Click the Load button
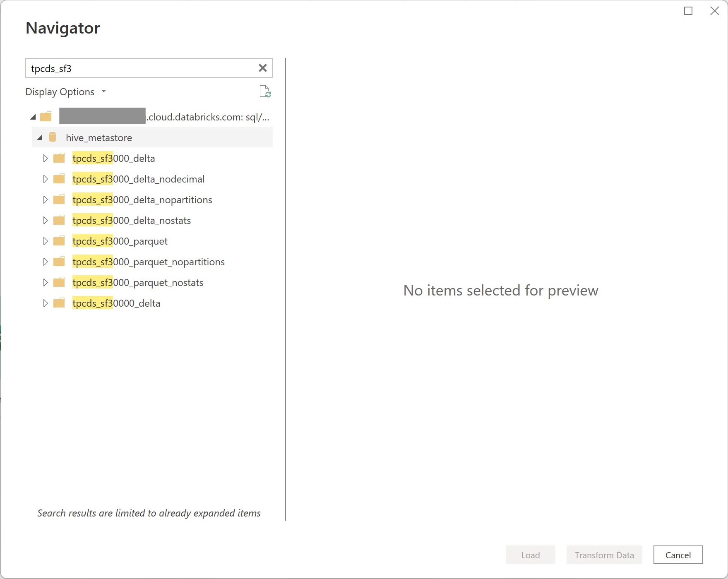Viewport: 728px width, 579px height. point(530,555)
